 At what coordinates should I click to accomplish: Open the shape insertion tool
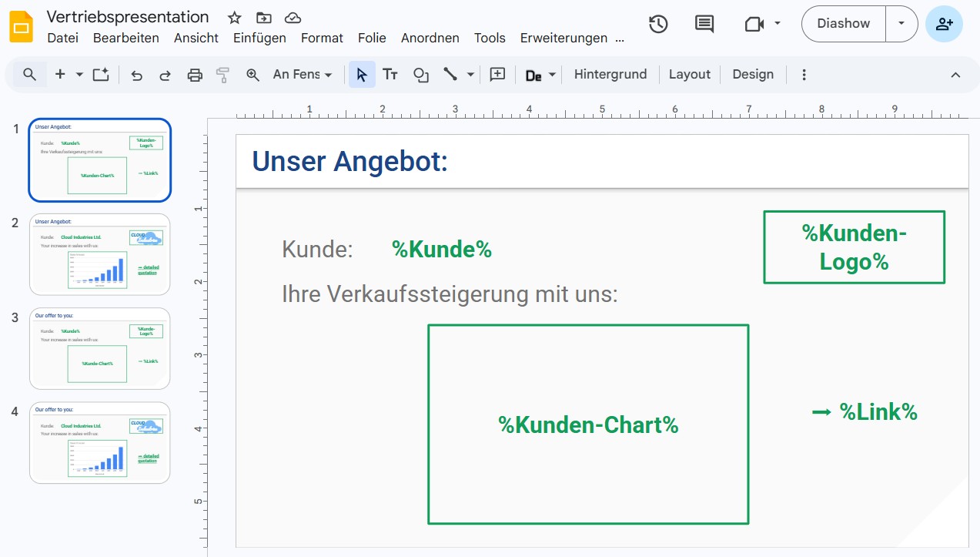point(420,74)
